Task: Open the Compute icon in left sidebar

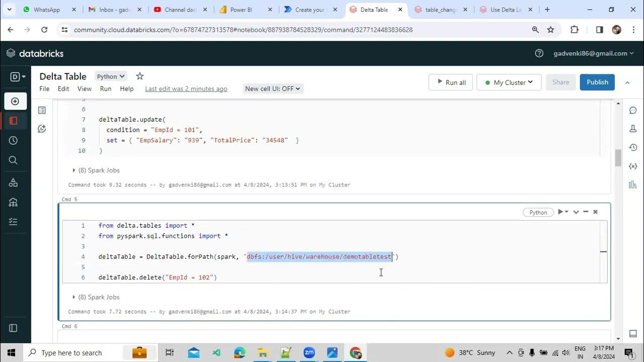Action: pos(14,202)
